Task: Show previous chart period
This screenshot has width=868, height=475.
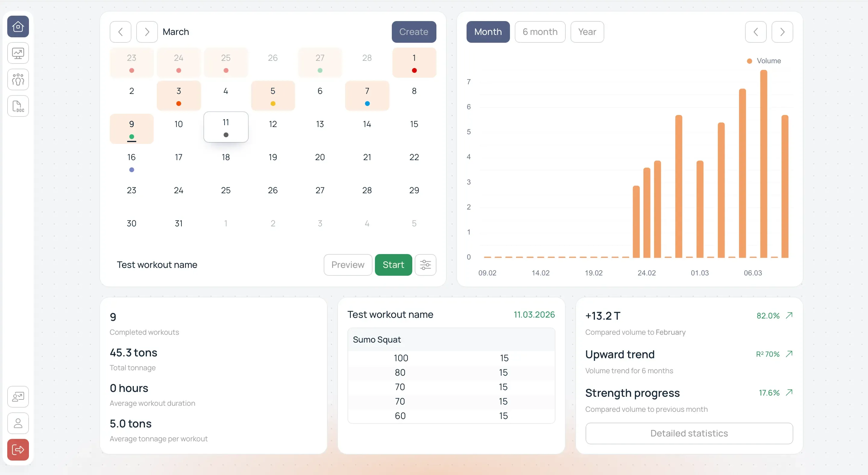Action: click(x=756, y=32)
